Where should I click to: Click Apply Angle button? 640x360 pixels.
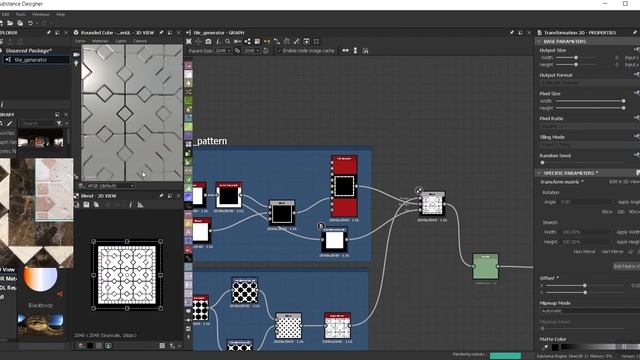click(629, 202)
